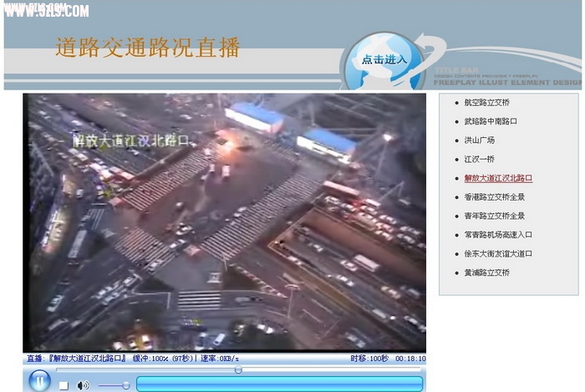
Task: Open the 常青路机场高速入口 camera link
Action: point(498,235)
